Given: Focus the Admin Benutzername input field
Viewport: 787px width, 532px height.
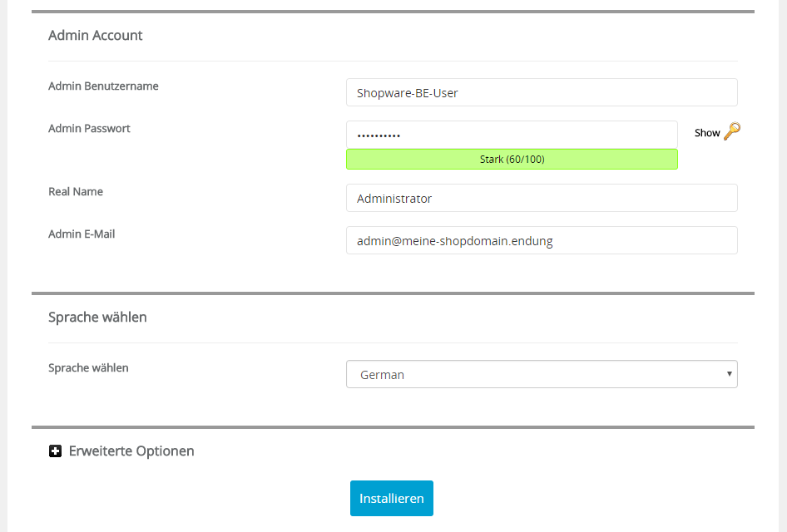Looking at the screenshot, I should pyautogui.click(x=542, y=92).
